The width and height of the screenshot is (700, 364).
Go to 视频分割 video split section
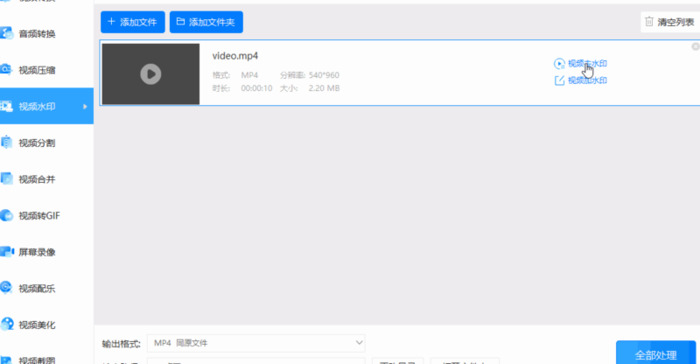click(x=37, y=143)
